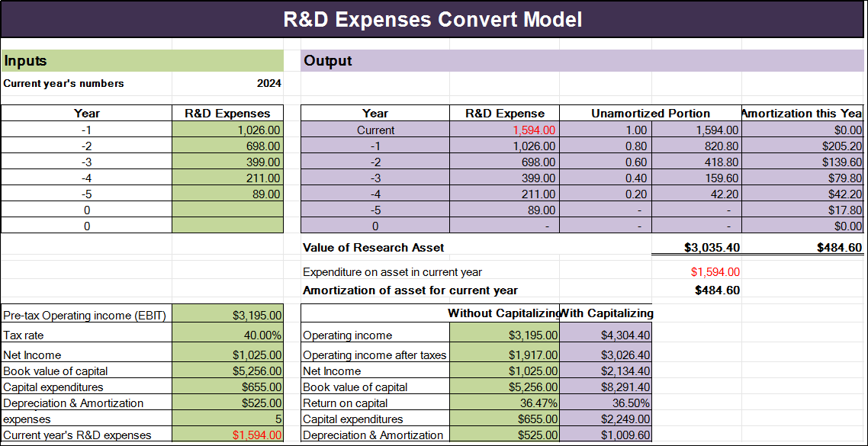Click the Amortization this Year header
Viewport: 868px width, 446px height.
coord(801,113)
